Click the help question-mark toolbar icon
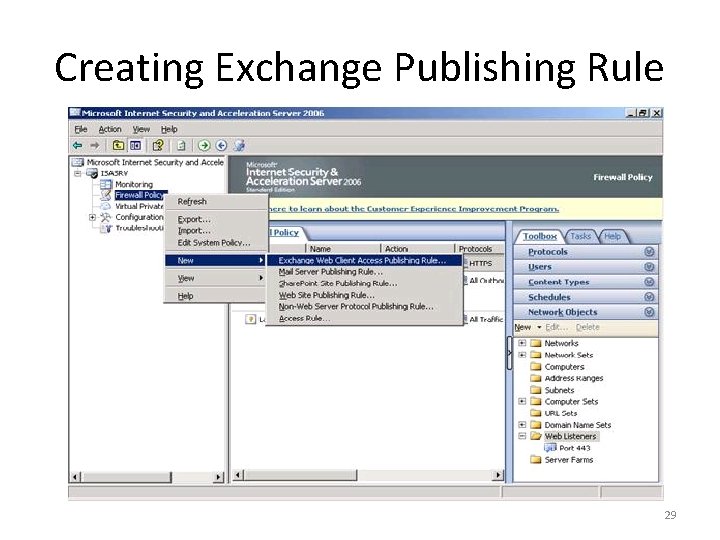Image resolution: width=720 pixels, height=540 pixels. pyautogui.click(x=158, y=146)
